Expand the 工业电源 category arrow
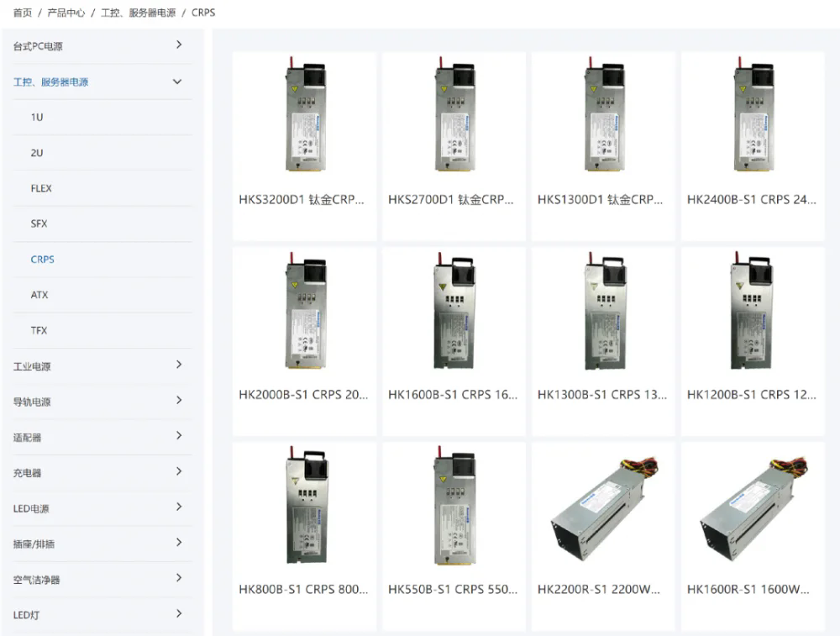Viewport: 840px width, 636px height. [x=179, y=365]
